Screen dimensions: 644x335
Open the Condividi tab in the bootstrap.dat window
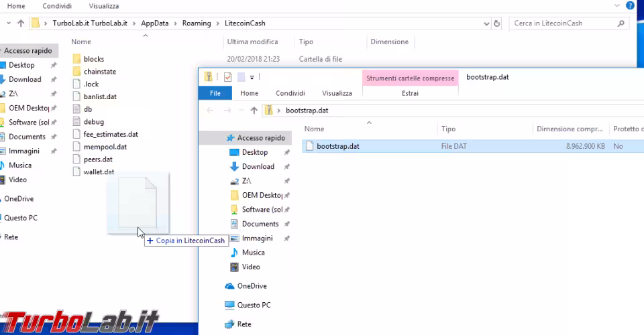click(x=290, y=93)
